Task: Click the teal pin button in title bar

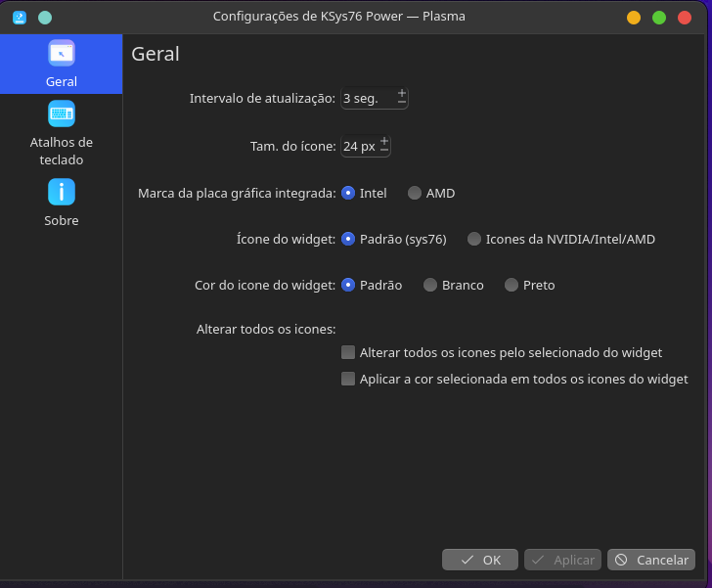Action: pyautogui.click(x=45, y=18)
